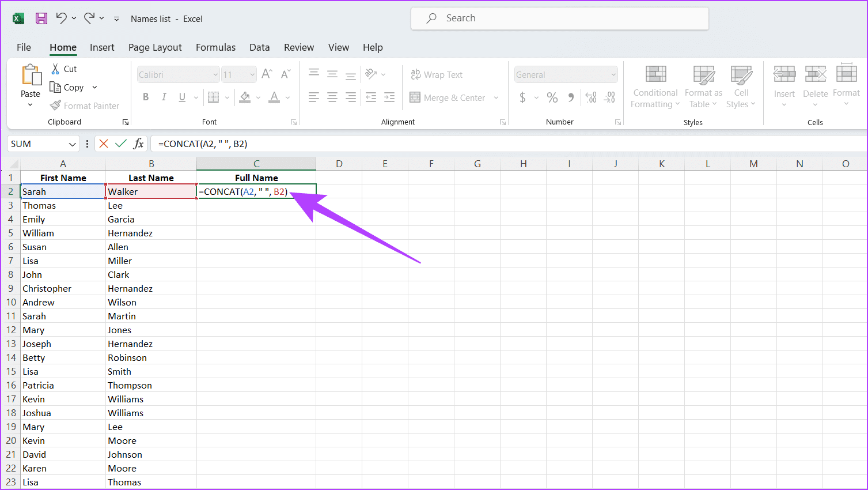This screenshot has height=490, width=868.
Task: Open the General number format dropdown
Action: (613, 74)
